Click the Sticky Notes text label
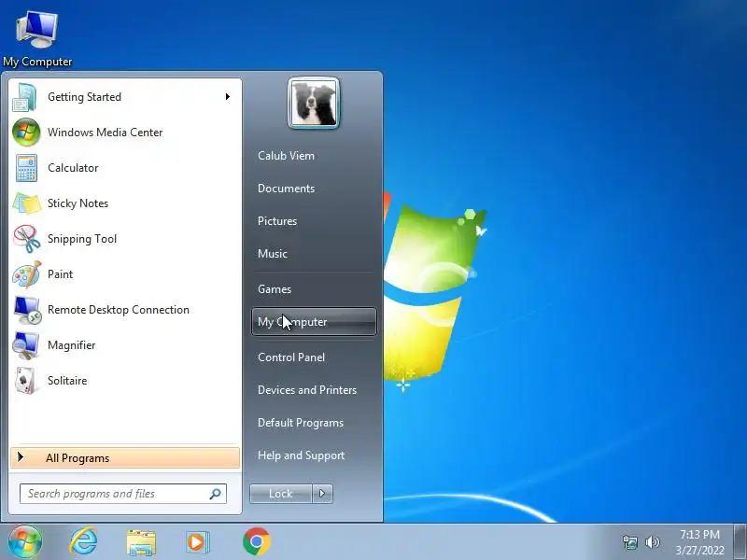Image resolution: width=747 pixels, height=560 pixels. pyautogui.click(x=78, y=203)
